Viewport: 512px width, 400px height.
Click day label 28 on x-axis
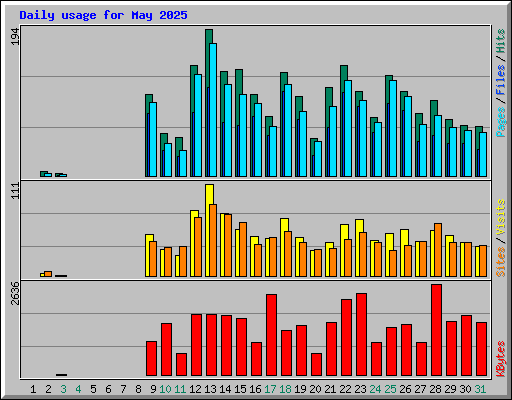(435, 389)
